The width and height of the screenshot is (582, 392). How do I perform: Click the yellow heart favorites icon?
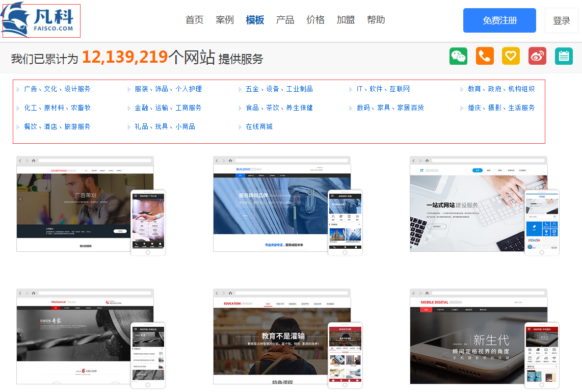coord(511,56)
